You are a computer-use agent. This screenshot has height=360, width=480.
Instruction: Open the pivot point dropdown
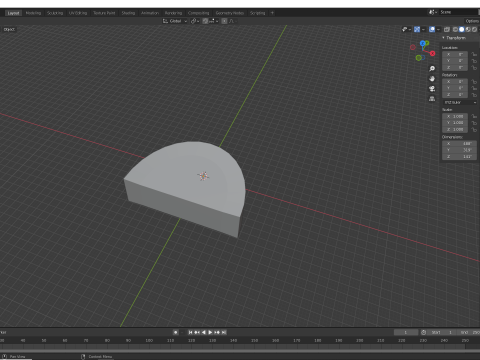[195, 21]
